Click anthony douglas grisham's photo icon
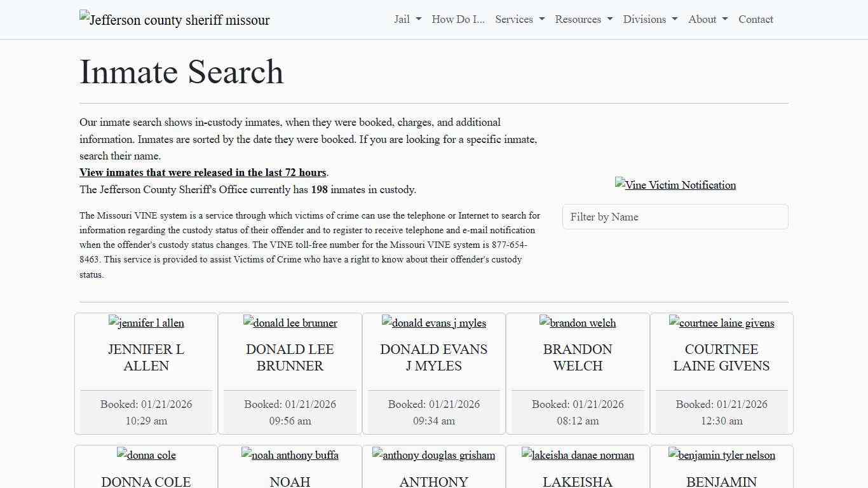This screenshot has height=488, width=868. tap(434, 455)
